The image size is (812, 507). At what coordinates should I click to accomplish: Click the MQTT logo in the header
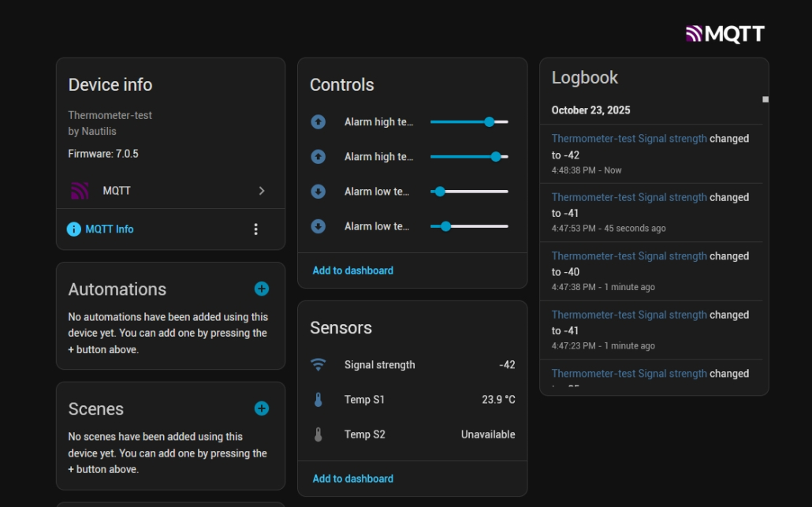pos(724,33)
